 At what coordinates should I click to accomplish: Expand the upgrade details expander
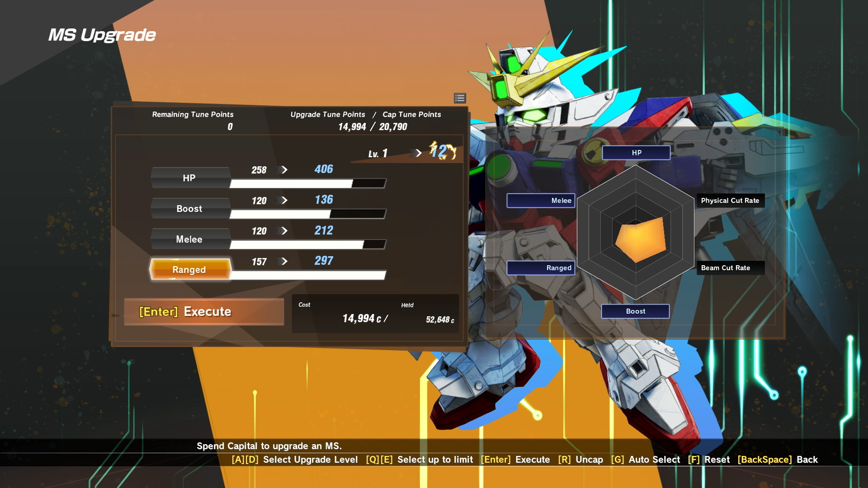pos(460,98)
